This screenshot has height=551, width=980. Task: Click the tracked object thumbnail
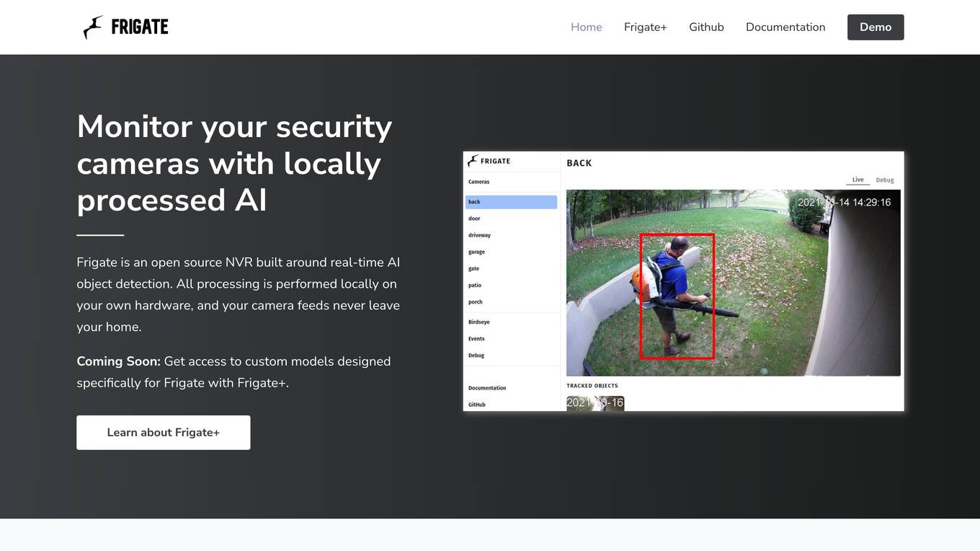pyautogui.click(x=595, y=403)
